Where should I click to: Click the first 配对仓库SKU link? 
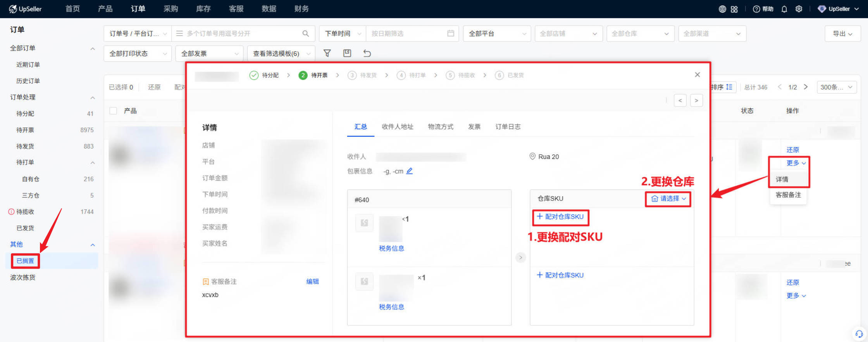(560, 217)
